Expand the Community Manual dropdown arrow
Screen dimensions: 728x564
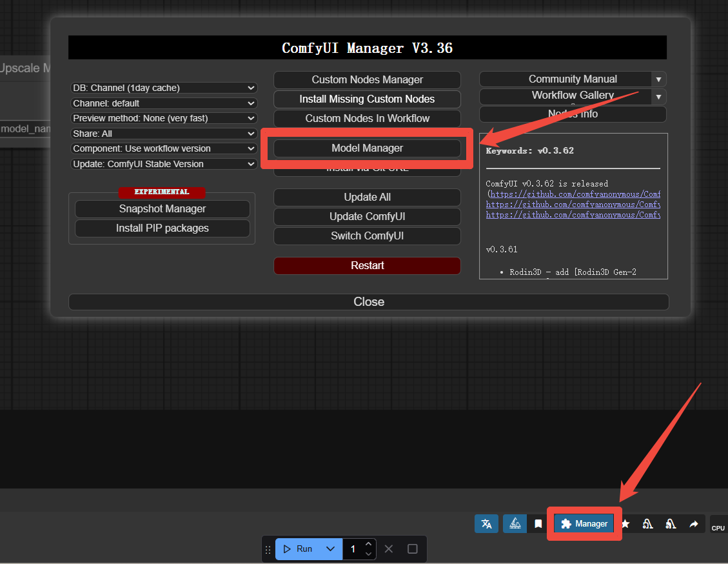click(658, 79)
